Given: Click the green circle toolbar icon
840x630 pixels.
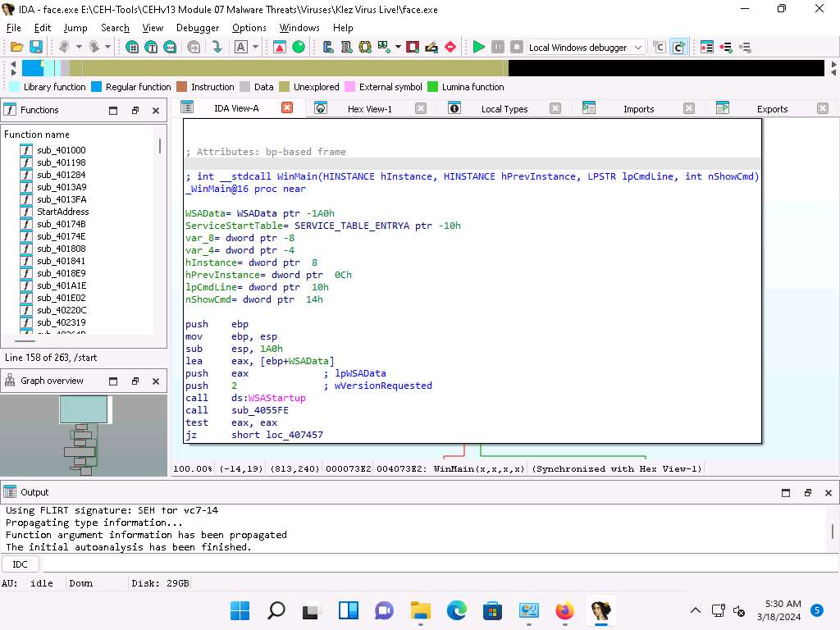Looking at the screenshot, I should (299, 48).
